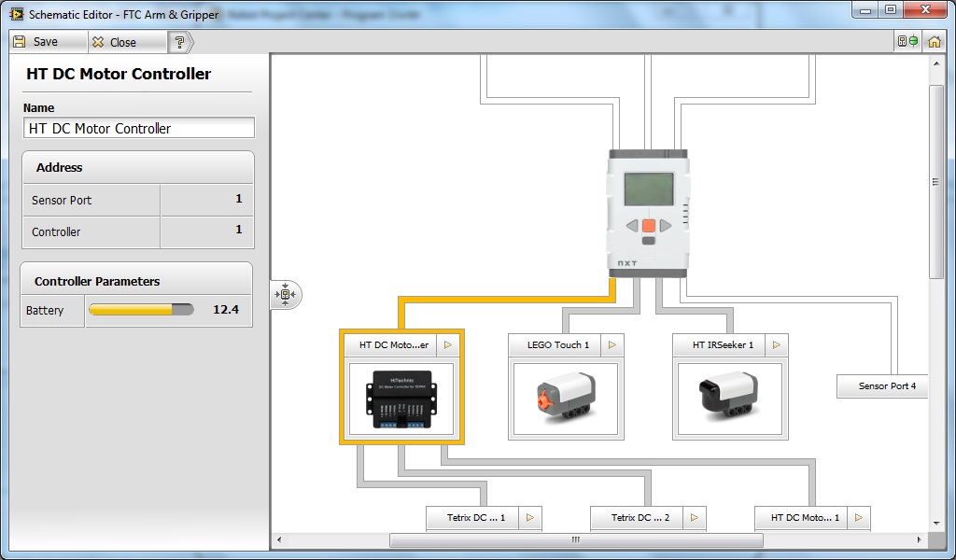Click the horizontal scrollbar of the schematic

click(575, 540)
